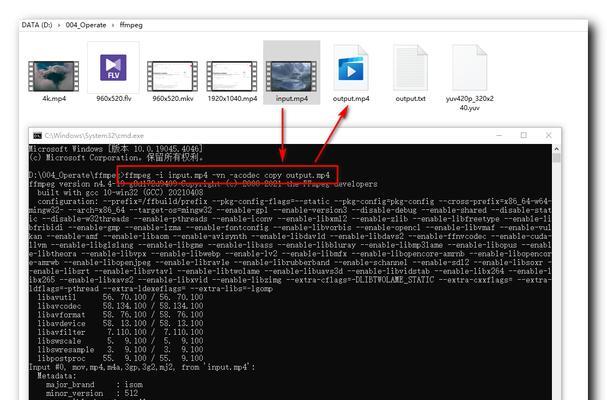The width and height of the screenshot is (607, 400).
Task: Click the 'libavfilter' version line
Action: pyautogui.click(x=120, y=332)
